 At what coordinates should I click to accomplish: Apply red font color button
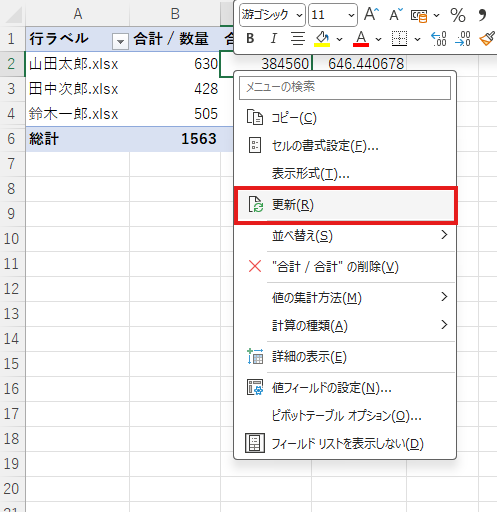click(361, 39)
